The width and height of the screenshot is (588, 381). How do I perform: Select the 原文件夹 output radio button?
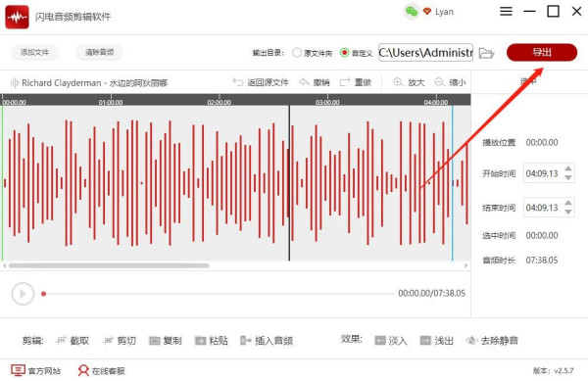(x=297, y=53)
